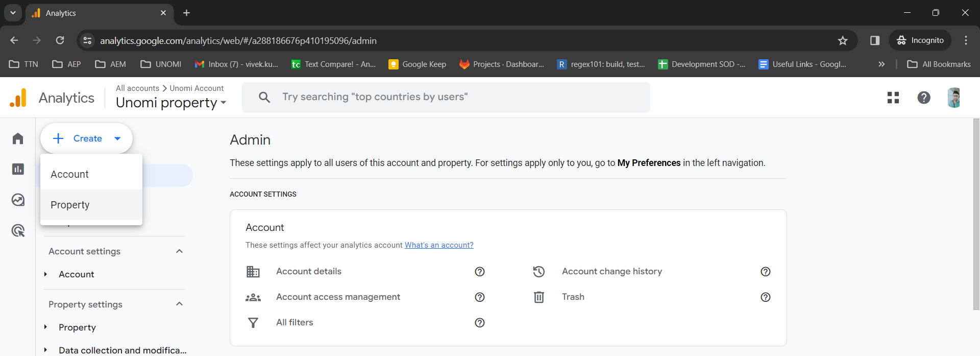View site information icon in address bar
The image size is (980, 356).
tap(87, 40)
